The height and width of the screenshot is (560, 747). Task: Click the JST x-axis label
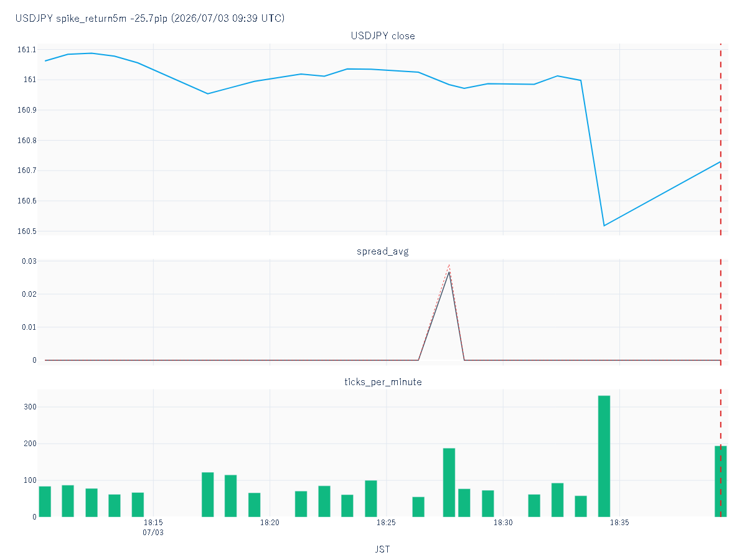(382, 549)
